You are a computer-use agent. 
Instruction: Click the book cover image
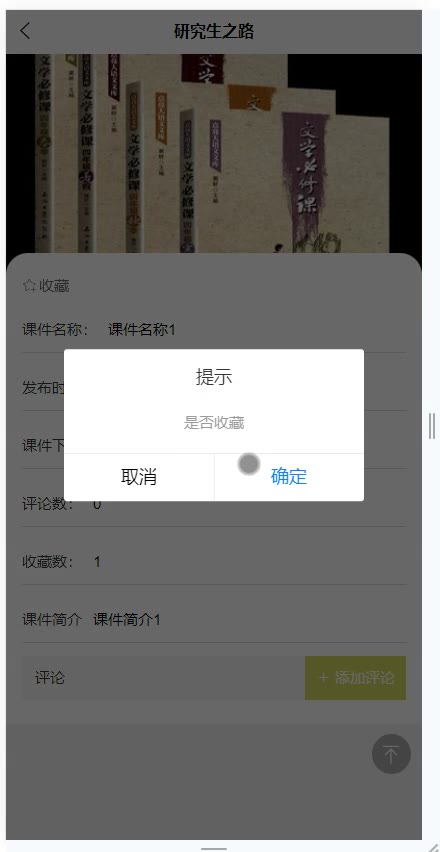pyautogui.click(x=214, y=153)
